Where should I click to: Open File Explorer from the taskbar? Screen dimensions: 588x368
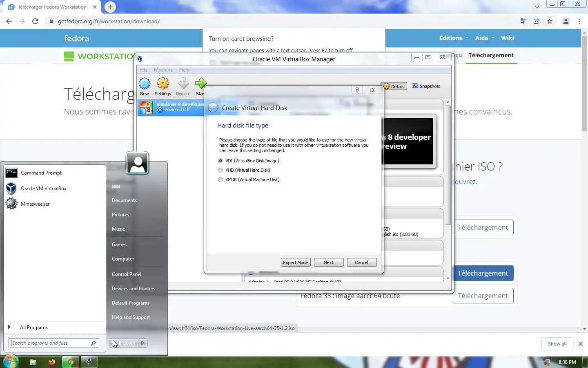coord(33,362)
